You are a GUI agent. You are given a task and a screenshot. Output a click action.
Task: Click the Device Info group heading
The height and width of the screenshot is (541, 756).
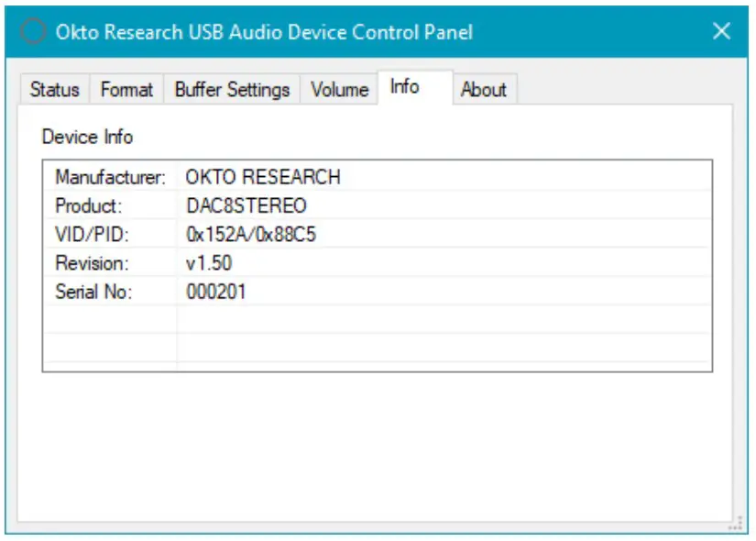tap(87, 138)
